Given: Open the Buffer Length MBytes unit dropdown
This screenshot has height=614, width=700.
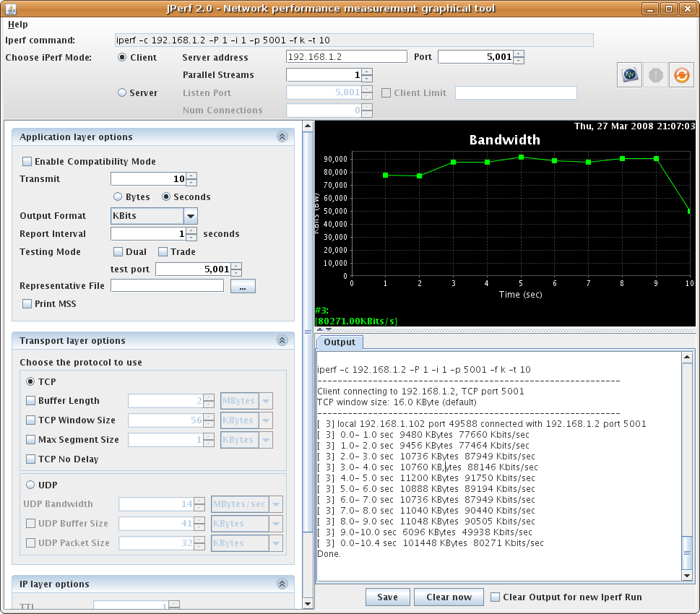Looking at the screenshot, I should coord(266,401).
